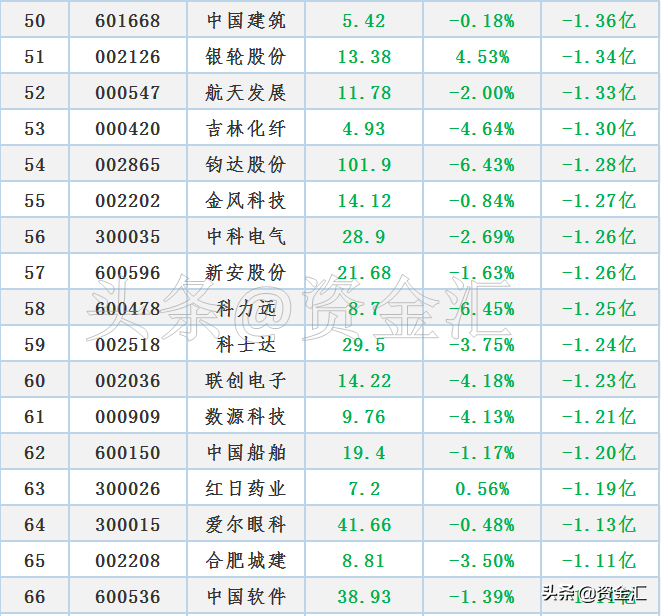Select the stock name 科力远
The image size is (661, 616).
pyautogui.click(x=246, y=309)
